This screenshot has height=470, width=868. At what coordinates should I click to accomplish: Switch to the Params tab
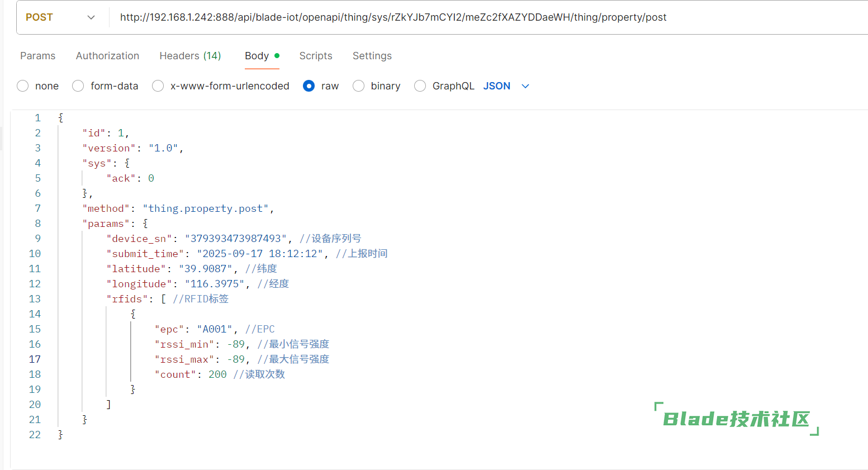click(37, 56)
